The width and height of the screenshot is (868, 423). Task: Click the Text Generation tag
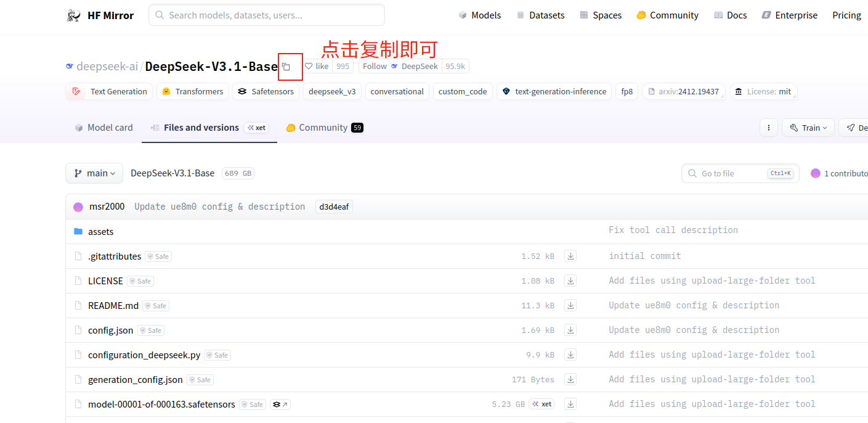point(109,91)
